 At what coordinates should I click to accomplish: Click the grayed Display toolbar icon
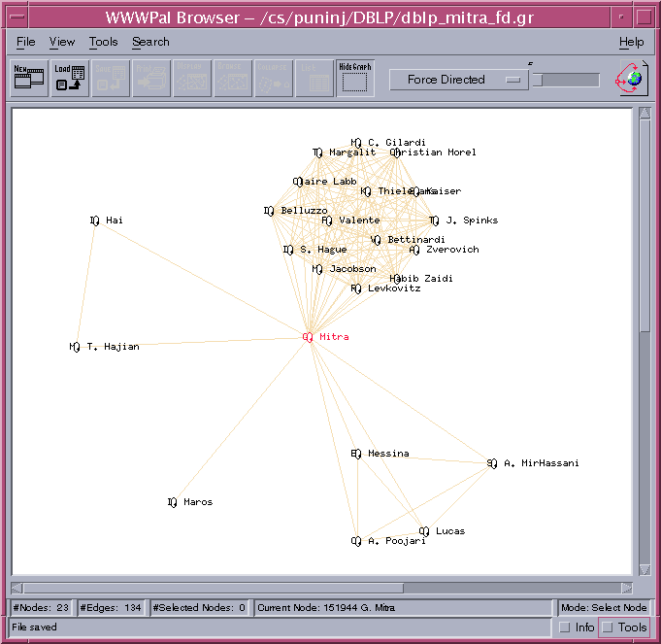[x=192, y=79]
